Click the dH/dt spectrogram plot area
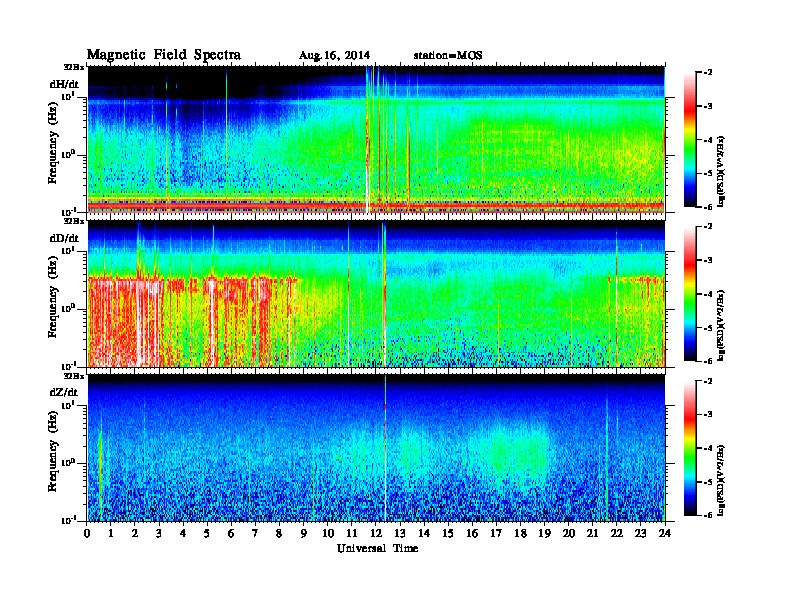This screenshot has height=612, width=792. (376, 139)
